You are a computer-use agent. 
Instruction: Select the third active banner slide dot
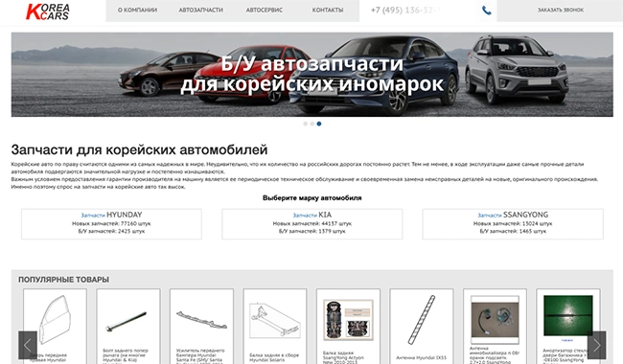click(x=319, y=124)
